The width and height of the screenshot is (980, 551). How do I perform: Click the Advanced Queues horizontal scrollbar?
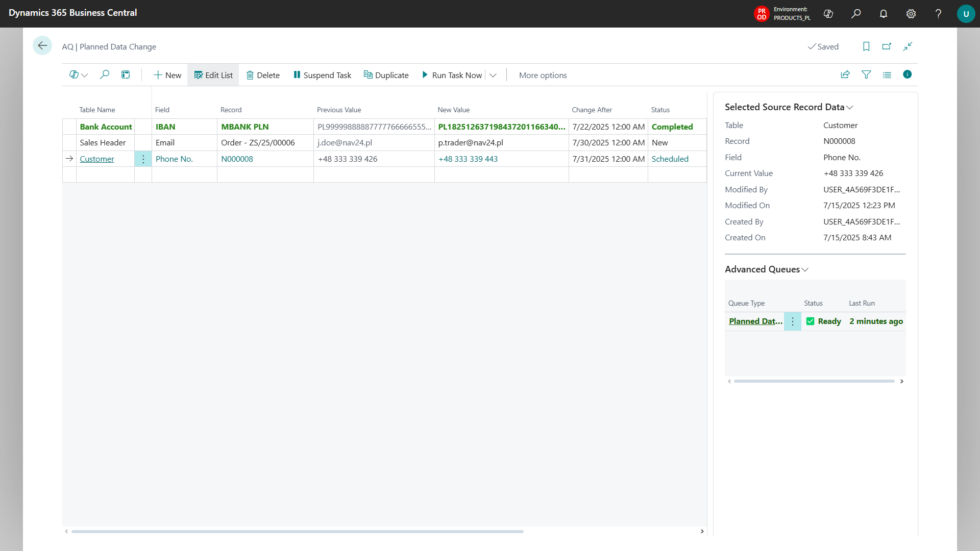tap(814, 381)
